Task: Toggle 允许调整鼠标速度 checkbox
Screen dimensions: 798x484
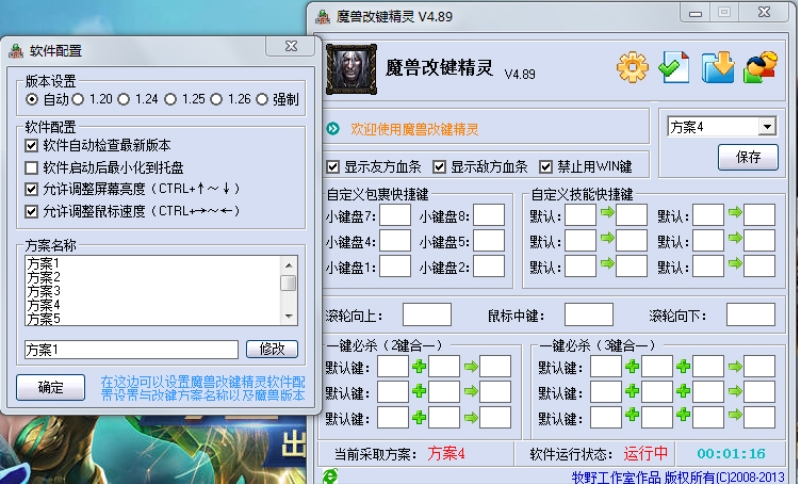Action: 32,211
